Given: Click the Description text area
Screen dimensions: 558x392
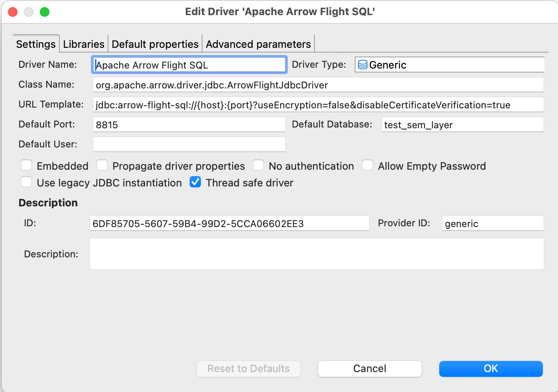Looking at the screenshot, I should (x=317, y=254).
